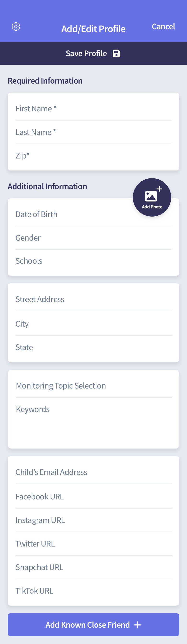
Task: Enter the Street Address field
Action: (93, 299)
